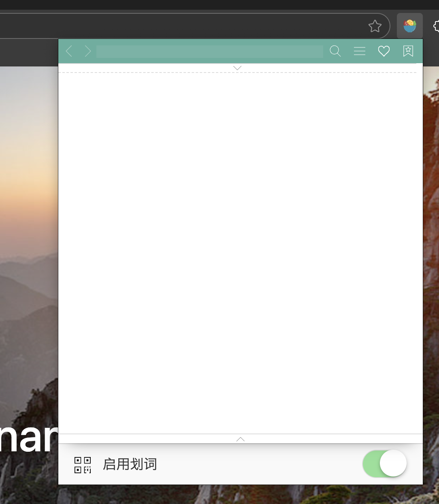
Task: Expand the up chevron above bottom panel
Action: [x=241, y=439]
